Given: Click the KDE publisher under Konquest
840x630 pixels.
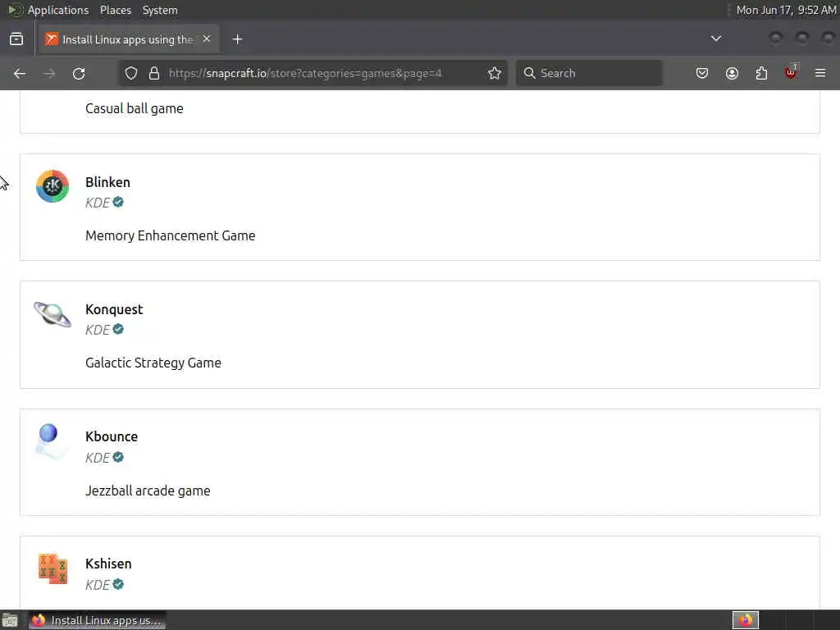Looking at the screenshot, I should [98, 330].
